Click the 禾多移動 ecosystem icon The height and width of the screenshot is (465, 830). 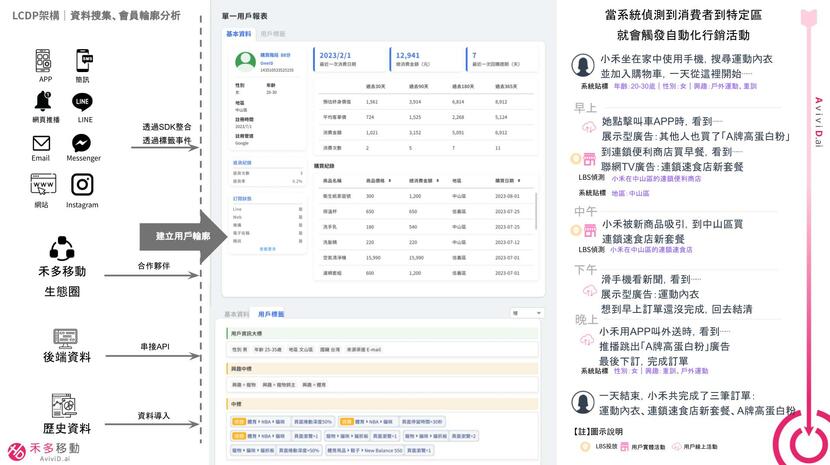tap(63, 248)
